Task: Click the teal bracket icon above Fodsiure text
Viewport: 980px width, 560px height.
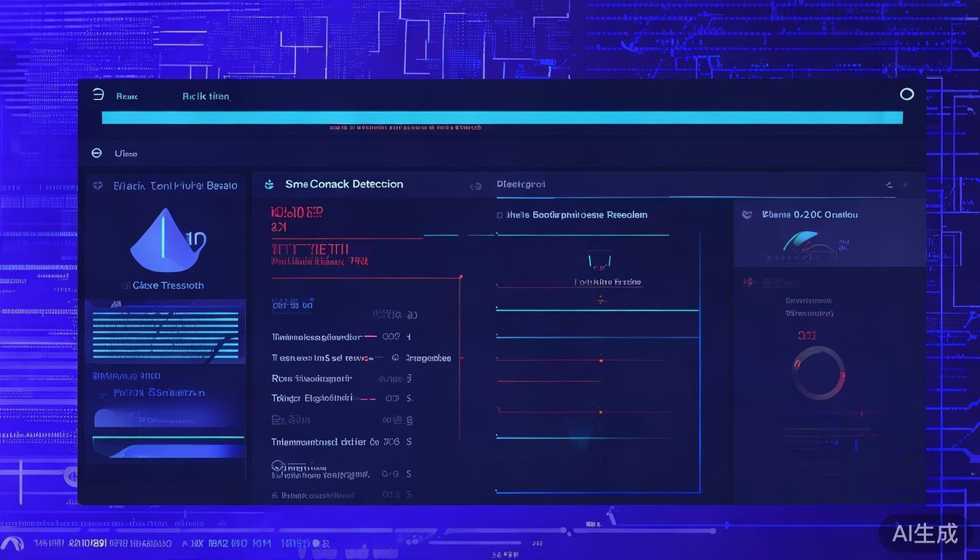Action: coord(598,260)
